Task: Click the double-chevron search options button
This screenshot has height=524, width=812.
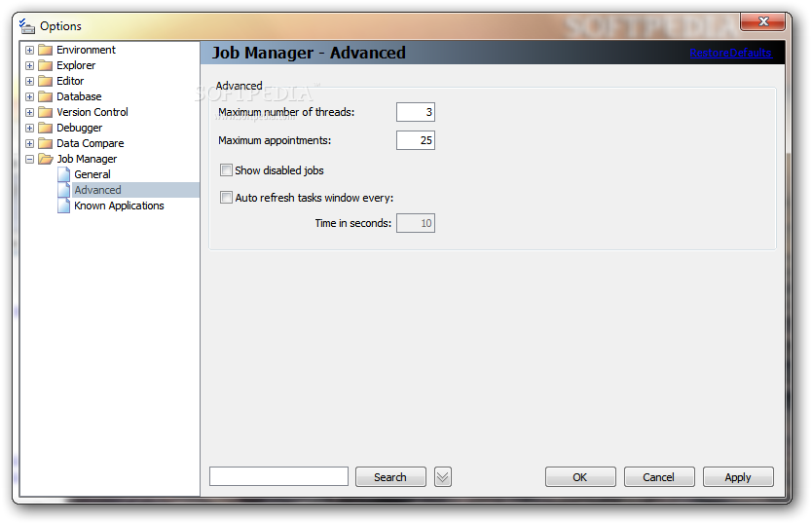Action: 443,477
